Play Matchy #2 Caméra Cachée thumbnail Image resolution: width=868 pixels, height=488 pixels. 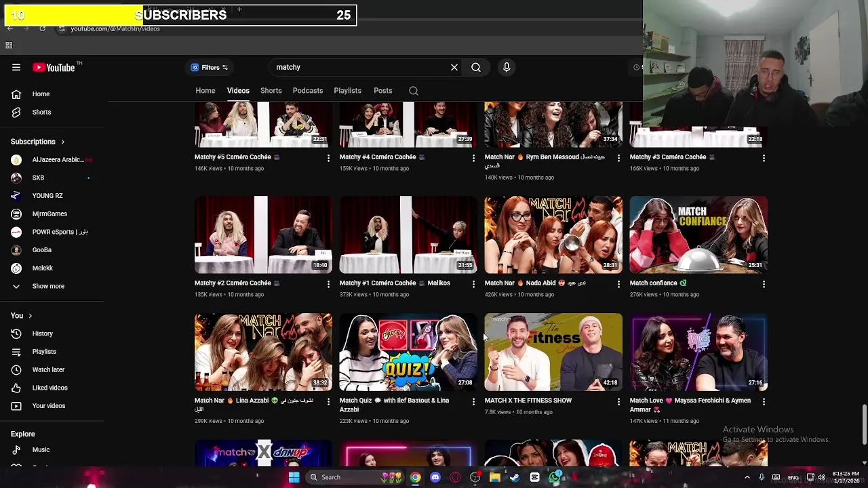pyautogui.click(x=263, y=235)
